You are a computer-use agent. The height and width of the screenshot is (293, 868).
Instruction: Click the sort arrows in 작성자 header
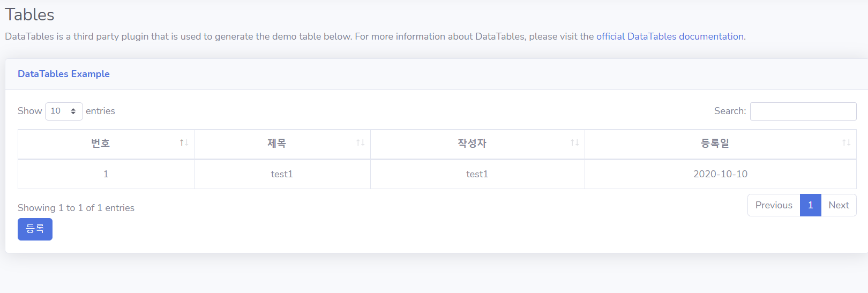[x=574, y=142]
